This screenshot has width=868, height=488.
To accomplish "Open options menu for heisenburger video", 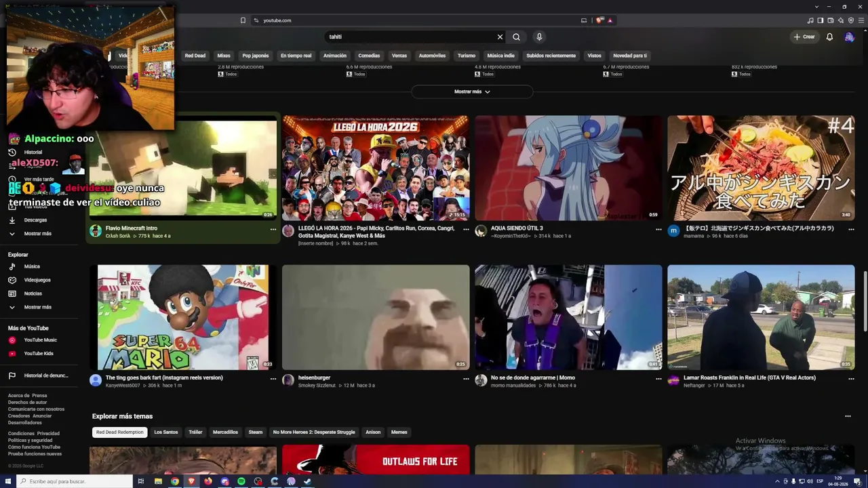I will point(466,379).
